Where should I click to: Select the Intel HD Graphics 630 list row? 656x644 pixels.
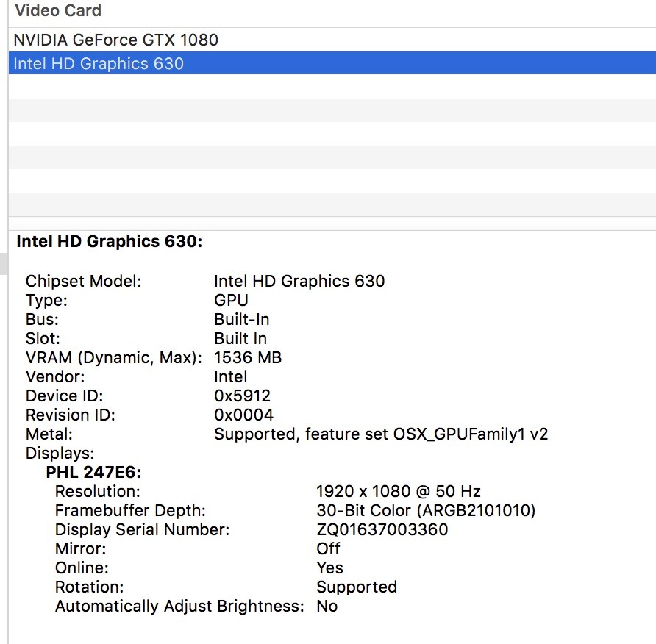[99, 63]
